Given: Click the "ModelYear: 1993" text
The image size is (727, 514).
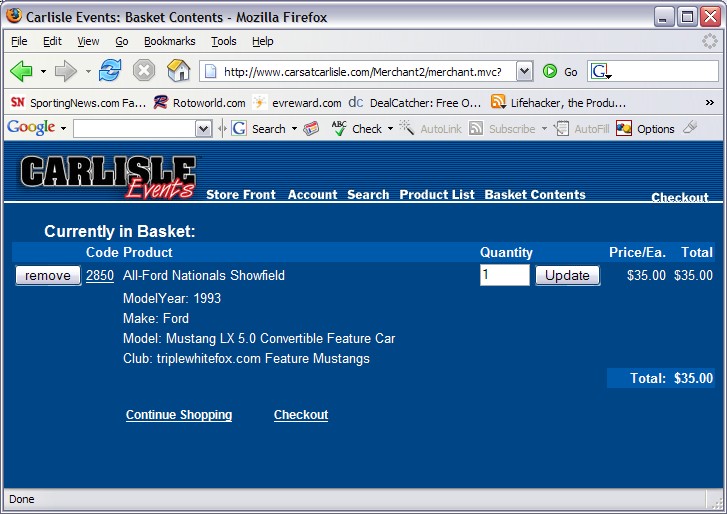Looking at the screenshot, I should pyautogui.click(x=172, y=298).
